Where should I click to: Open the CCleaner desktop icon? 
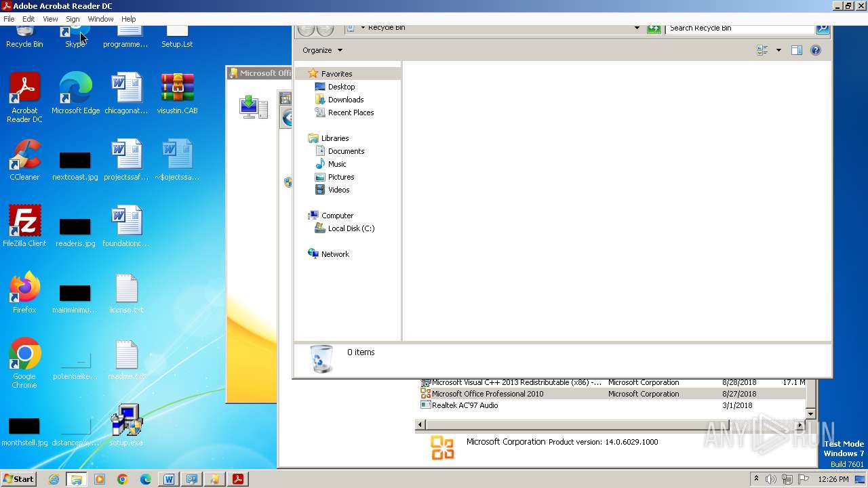(24, 160)
